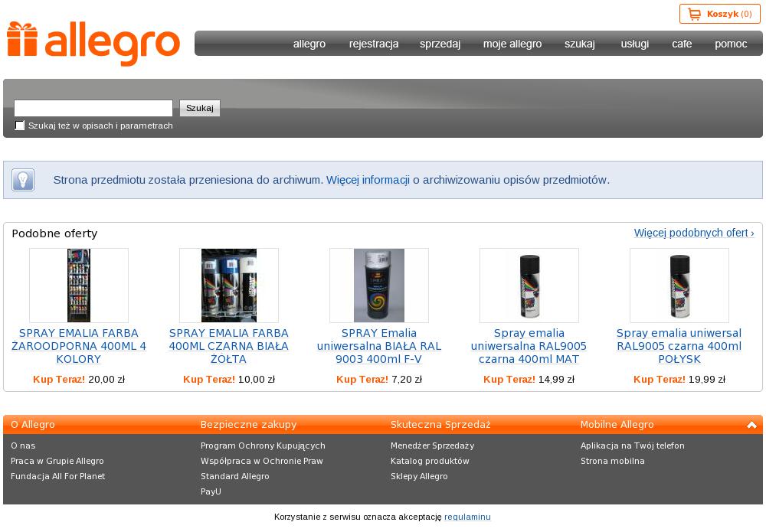This screenshot has width=766, height=532.
Task: Open 'Strona mobilna' footer link
Action: pos(613,461)
